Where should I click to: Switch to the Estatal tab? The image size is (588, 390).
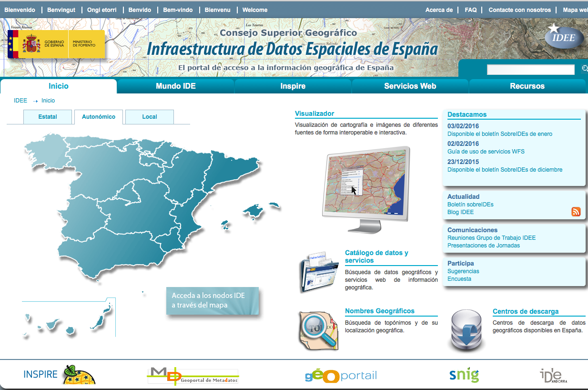click(48, 117)
